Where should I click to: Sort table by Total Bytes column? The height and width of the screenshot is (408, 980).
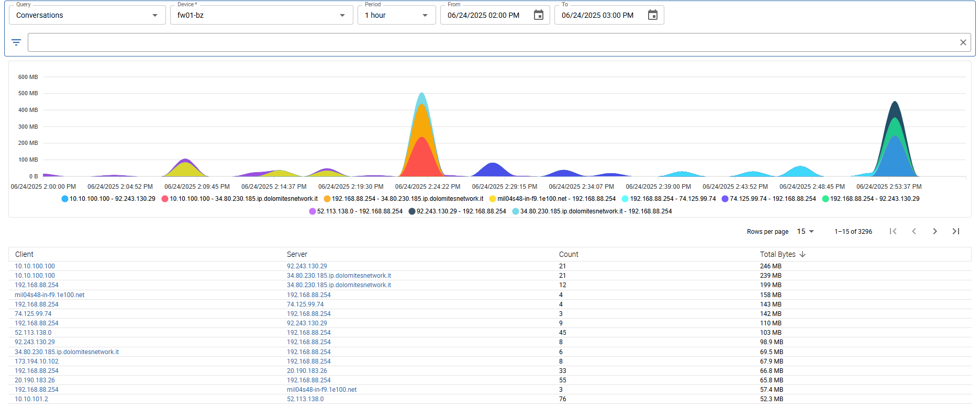pos(777,254)
